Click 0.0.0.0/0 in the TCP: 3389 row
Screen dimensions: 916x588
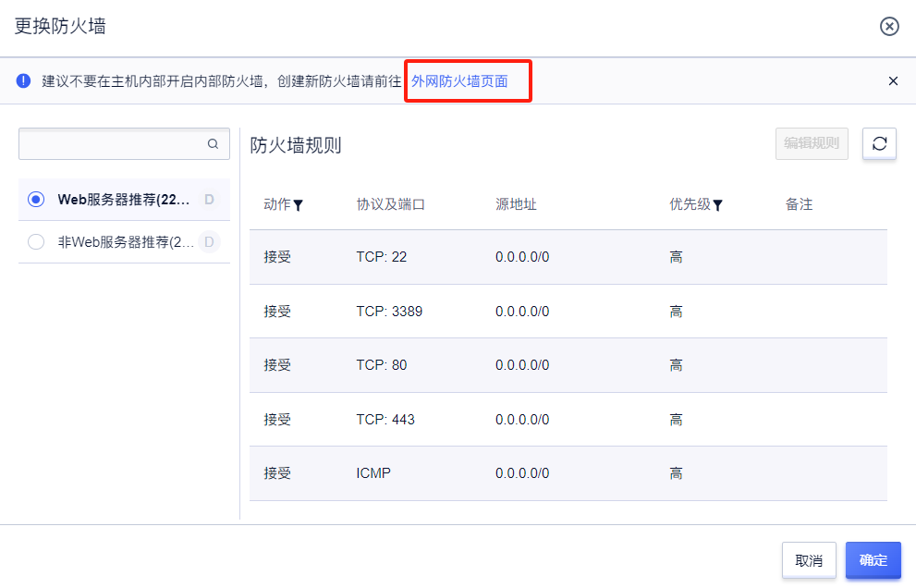click(x=522, y=312)
